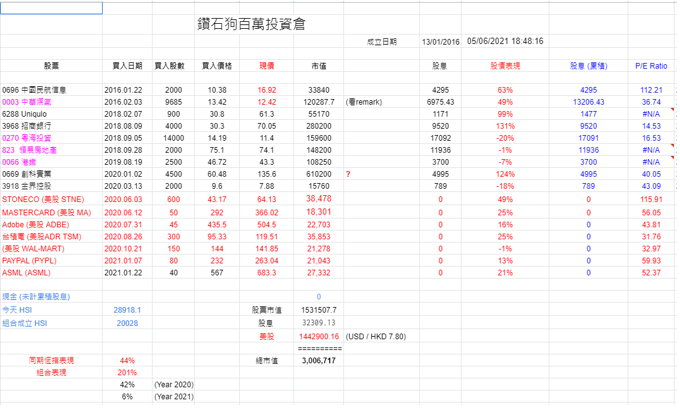Screen dimensions: 680x411
Task: Click the PAYPAL (PYPL) cell
Action: click(x=29, y=261)
